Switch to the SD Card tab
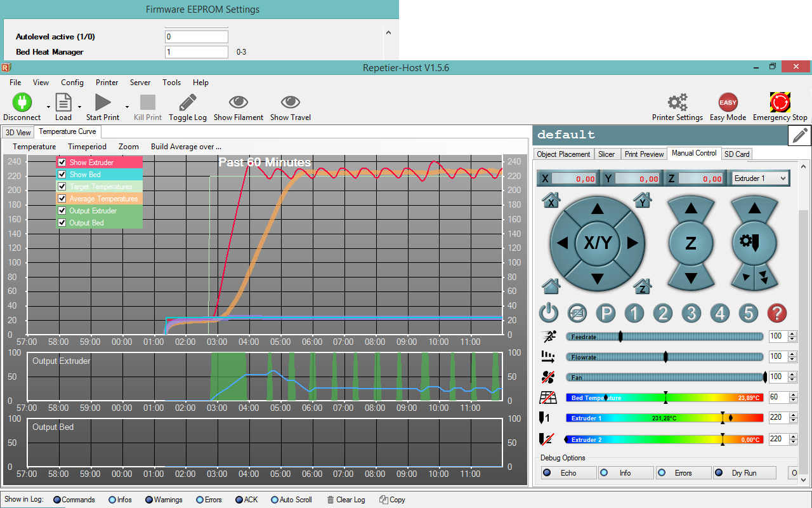The height and width of the screenshot is (508, 812). [x=737, y=154]
